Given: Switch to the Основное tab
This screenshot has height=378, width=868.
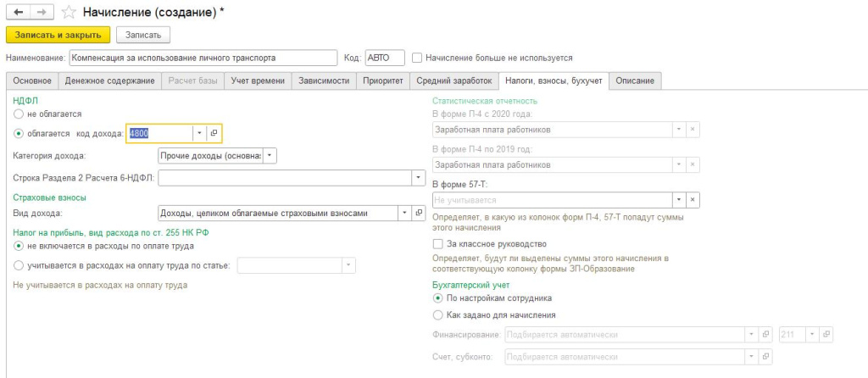Looking at the screenshot, I should click(32, 81).
